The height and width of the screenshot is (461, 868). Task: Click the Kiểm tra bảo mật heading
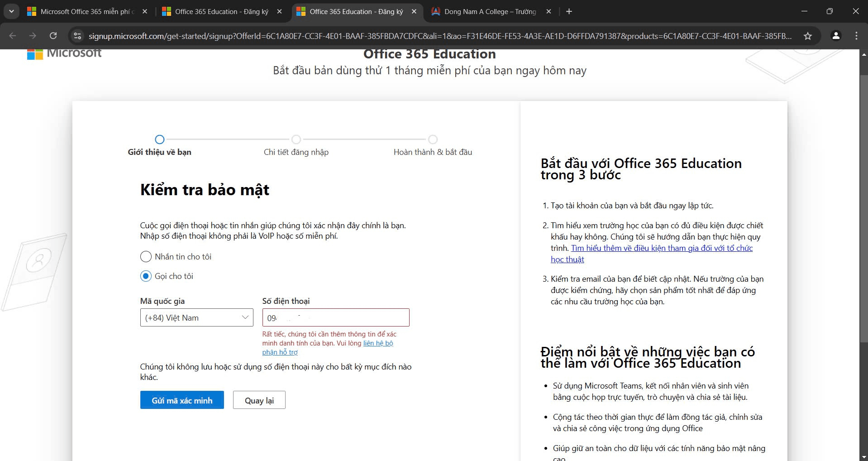[205, 190]
